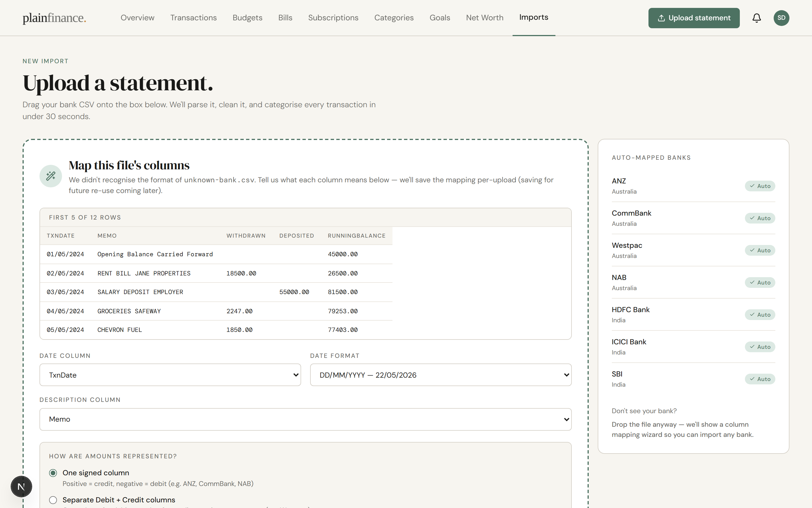The image size is (812, 508).
Task: Select the Imports tab
Action: click(x=533, y=17)
